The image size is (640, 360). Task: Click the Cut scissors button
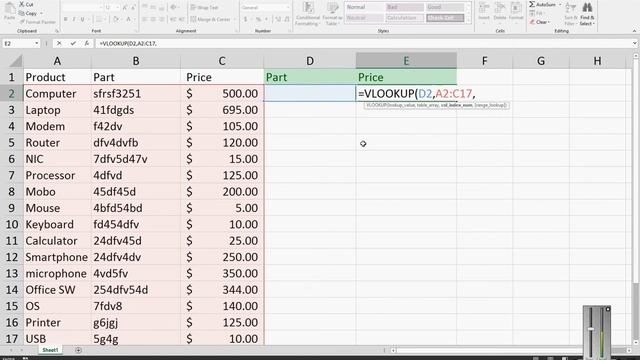coord(26,4)
